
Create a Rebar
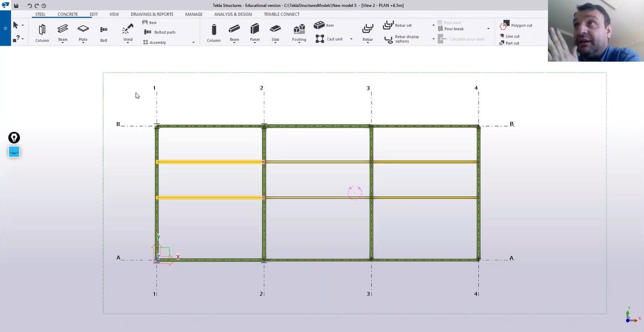(x=368, y=33)
